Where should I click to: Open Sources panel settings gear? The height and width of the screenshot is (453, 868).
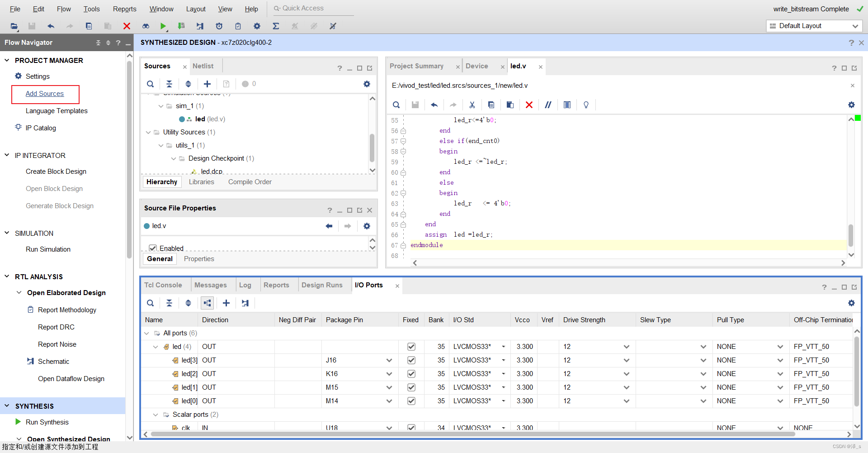point(367,84)
